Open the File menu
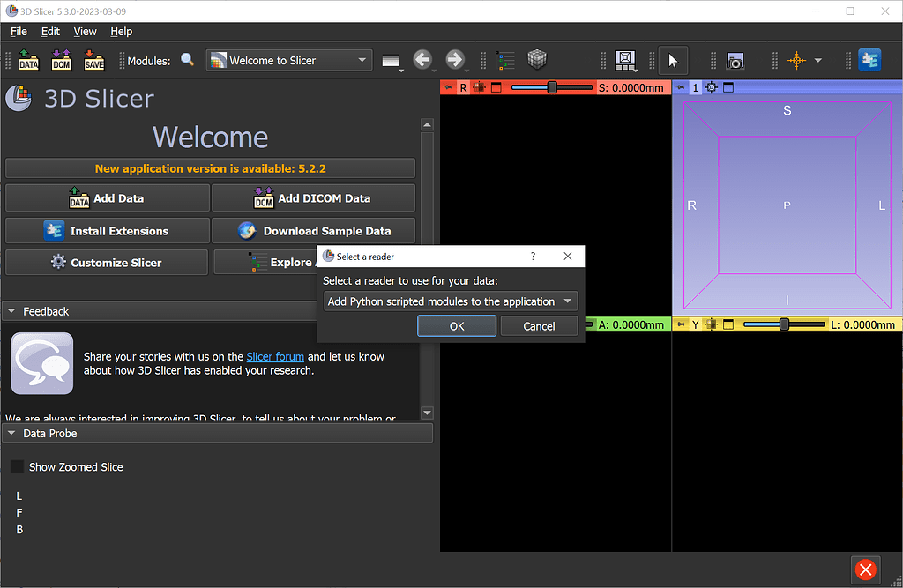Screen dimensions: 903x588 tap(18, 31)
